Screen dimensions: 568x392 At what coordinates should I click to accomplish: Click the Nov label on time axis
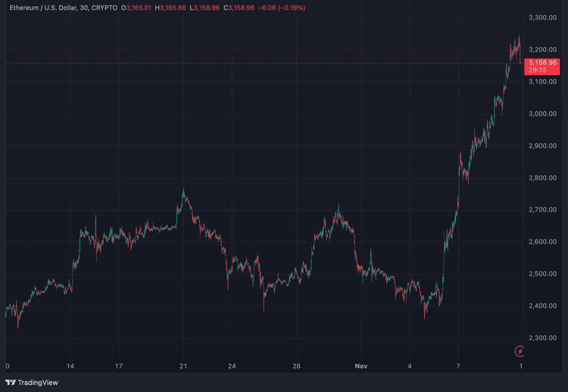click(361, 366)
